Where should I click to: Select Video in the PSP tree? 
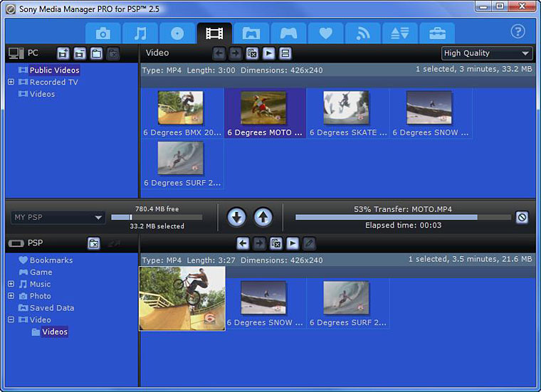click(41, 320)
